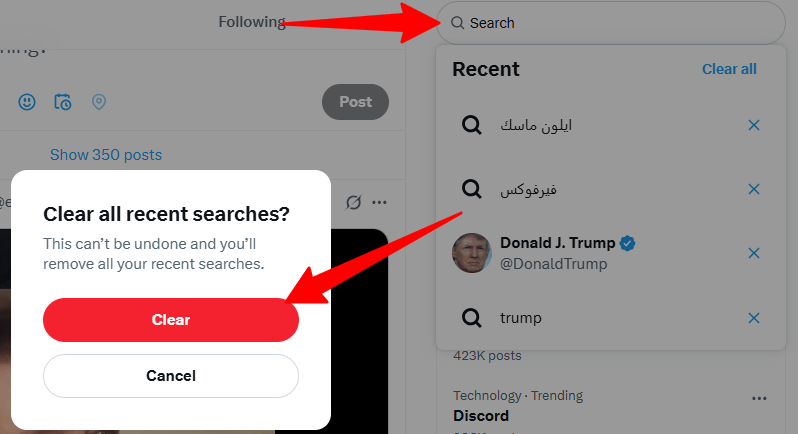
Task: Click the crossed-circle Grok icon on post
Action: [353, 202]
